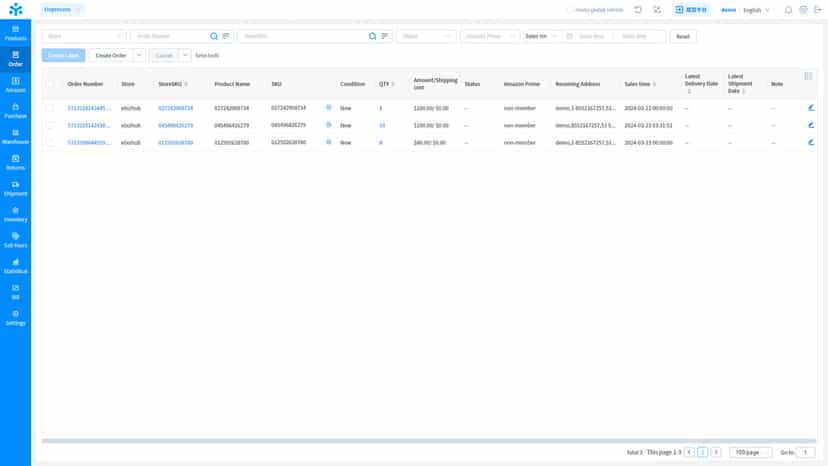Click the edit pencil on first order row

pyautogui.click(x=811, y=108)
